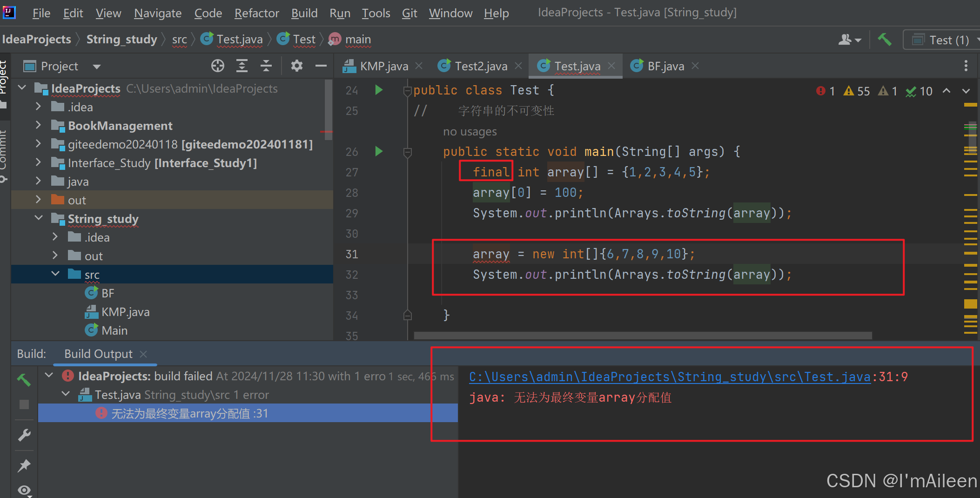
Task: Close the BF.java editor tab
Action: (695, 66)
